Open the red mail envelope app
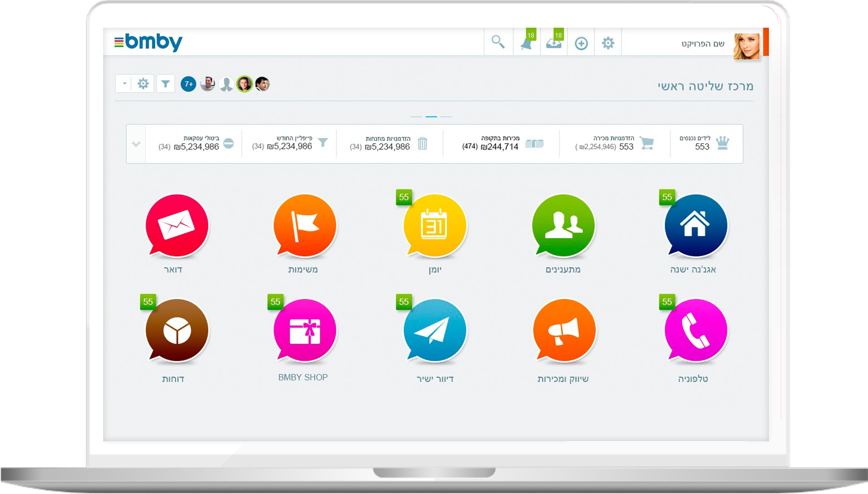868x494 pixels. click(x=177, y=226)
